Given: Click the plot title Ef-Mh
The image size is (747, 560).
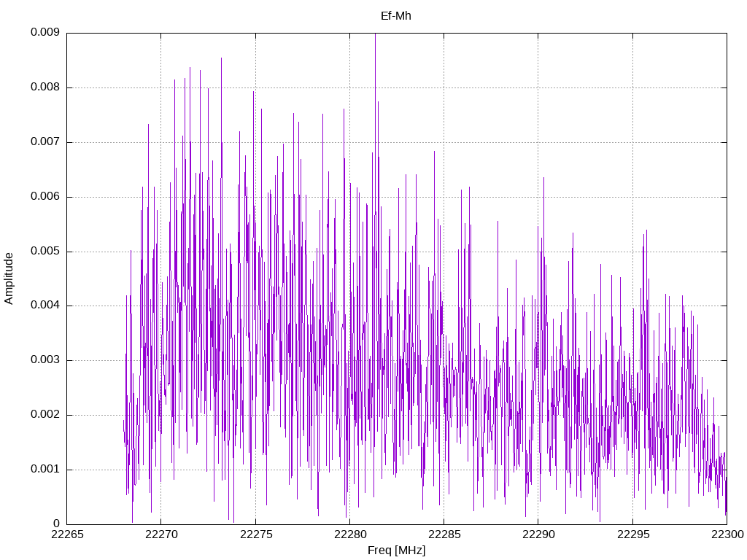Looking at the screenshot, I should [x=396, y=16].
